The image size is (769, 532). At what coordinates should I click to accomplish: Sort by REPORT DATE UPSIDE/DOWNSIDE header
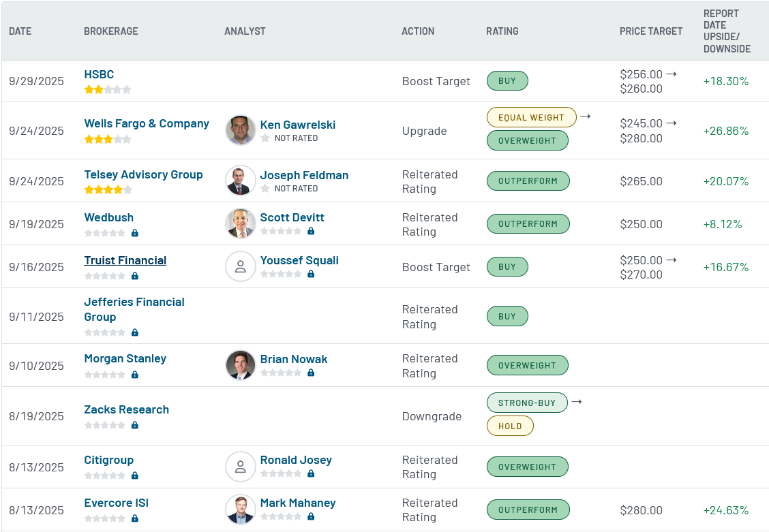[727, 31]
